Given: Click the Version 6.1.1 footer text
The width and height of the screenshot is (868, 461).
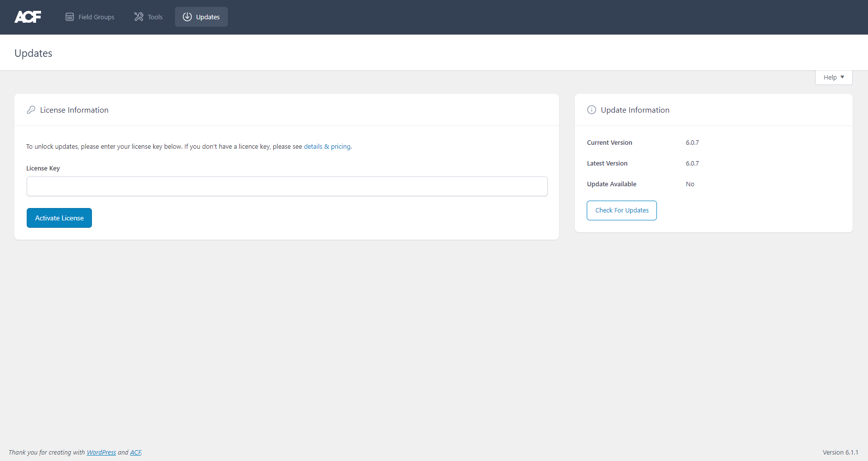Looking at the screenshot, I should click(840, 452).
